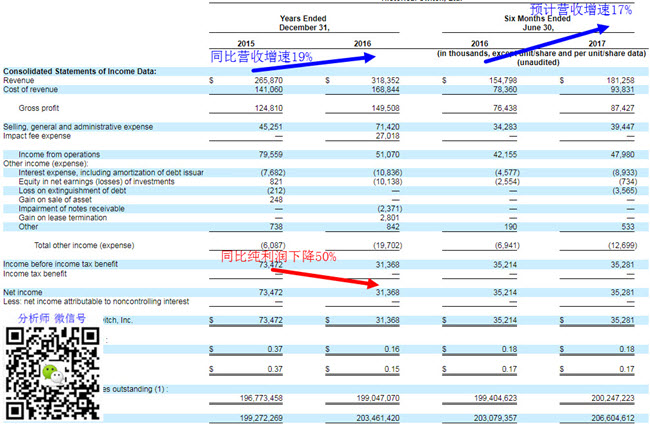Select the 2016 annual Revenue value 318,352
This screenshot has height=424, width=650.
pyautogui.click(x=385, y=80)
